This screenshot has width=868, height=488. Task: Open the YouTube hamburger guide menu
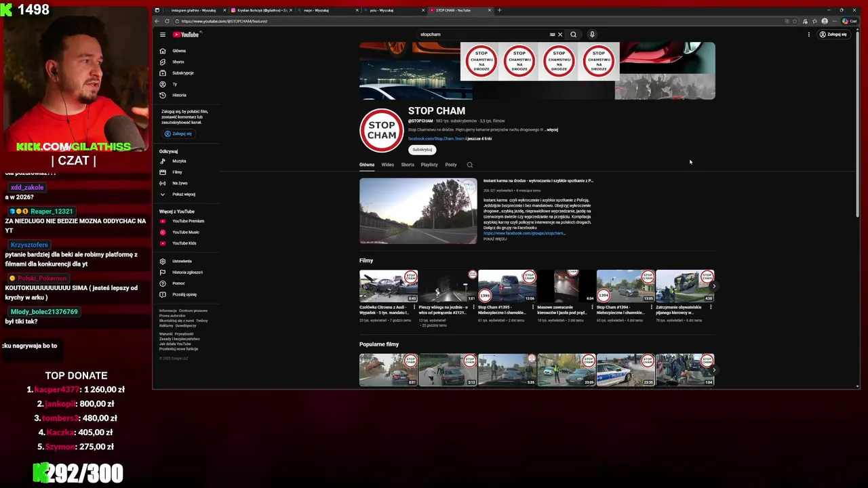163,35
